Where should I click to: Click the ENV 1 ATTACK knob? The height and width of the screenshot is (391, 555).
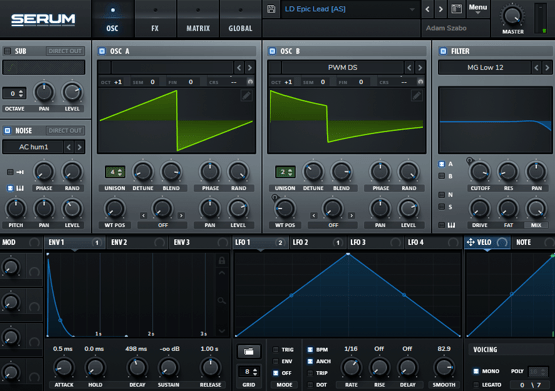[x=64, y=367]
